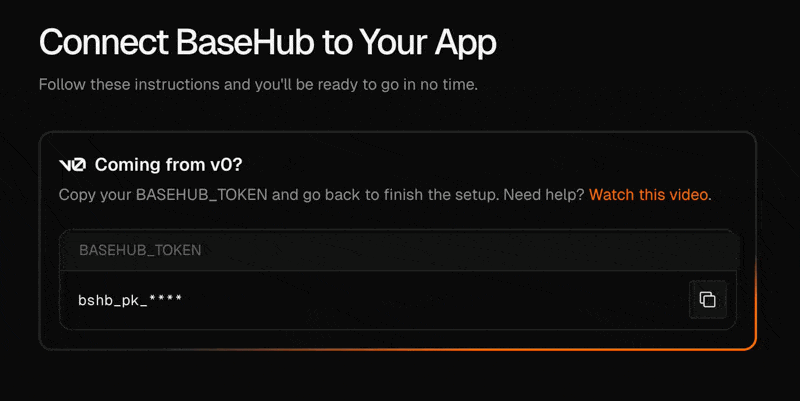Click the 'Connect BaseHub to Your App' title
Image resolution: width=800 pixels, height=401 pixels.
pos(267,42)
